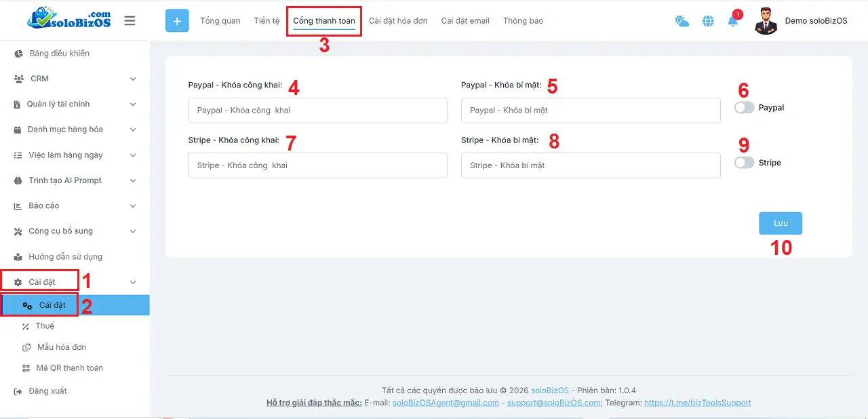Click the soloBizOS logo
The image size is (868, 419).
coord(68,20)
